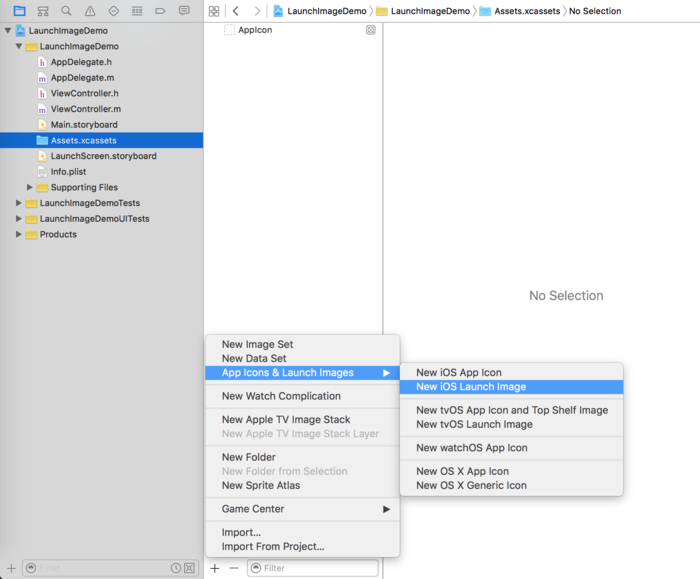This screenshot has height=579, width=700.
Task: Select AppIcon in asset list
Action: (255, 30)
